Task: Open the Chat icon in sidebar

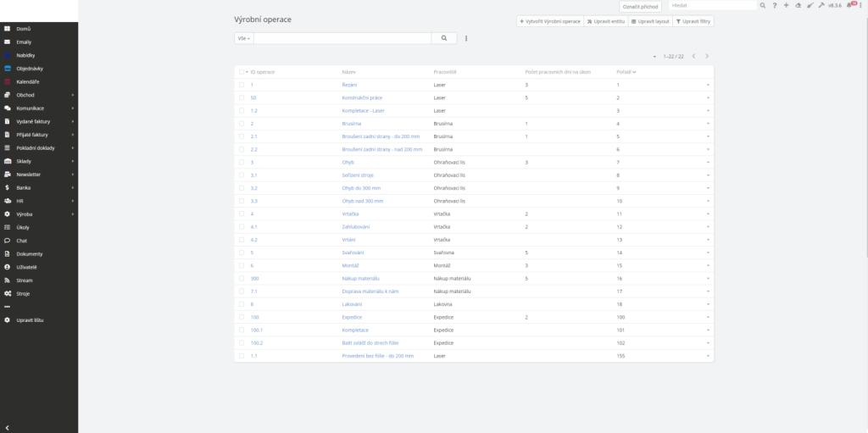Action: click(x=8, y=241)
